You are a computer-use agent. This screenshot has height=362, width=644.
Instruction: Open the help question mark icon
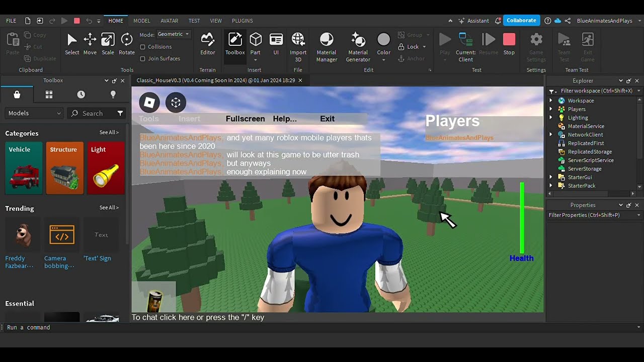click(548, 21)
